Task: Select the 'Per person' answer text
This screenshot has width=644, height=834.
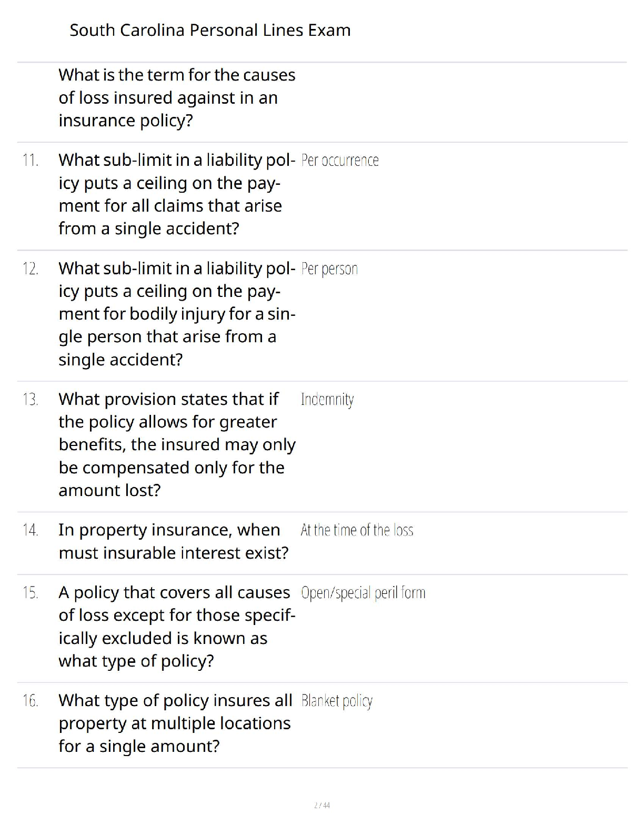Action: click(x=329, y=269)
